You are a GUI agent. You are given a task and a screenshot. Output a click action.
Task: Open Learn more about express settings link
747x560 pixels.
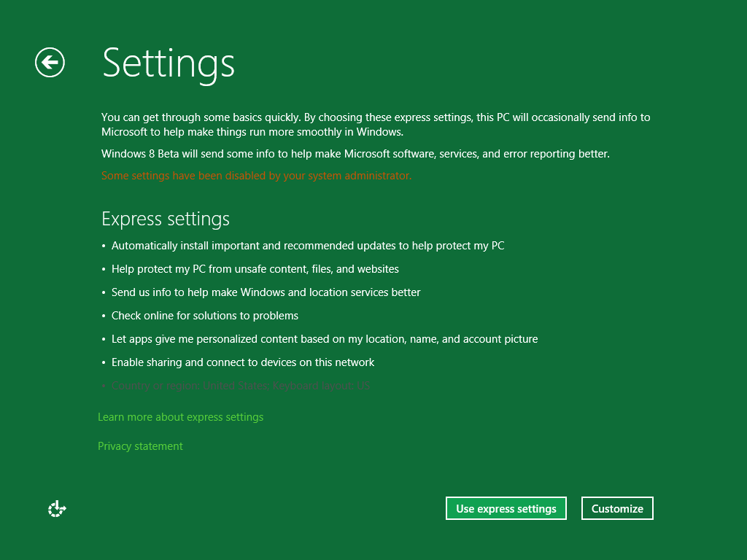coord(180,417)
